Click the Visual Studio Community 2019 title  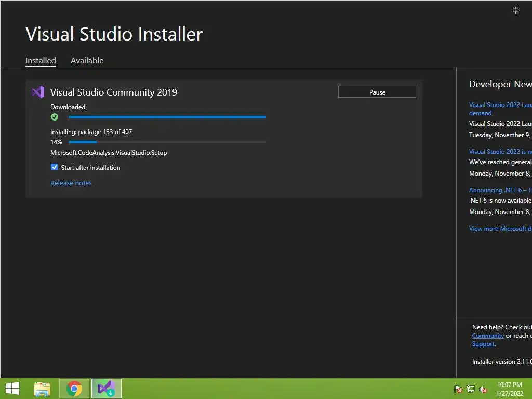coord(114,92)
